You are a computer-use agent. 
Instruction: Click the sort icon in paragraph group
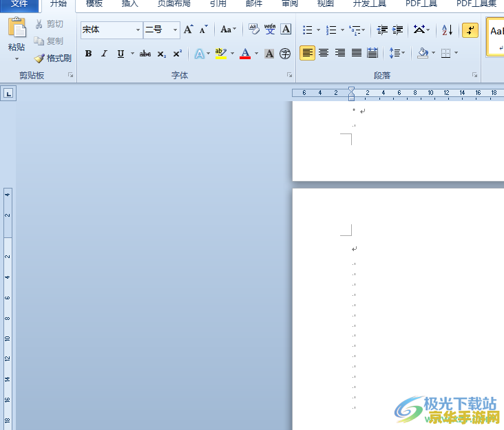(x=447, y=30)
